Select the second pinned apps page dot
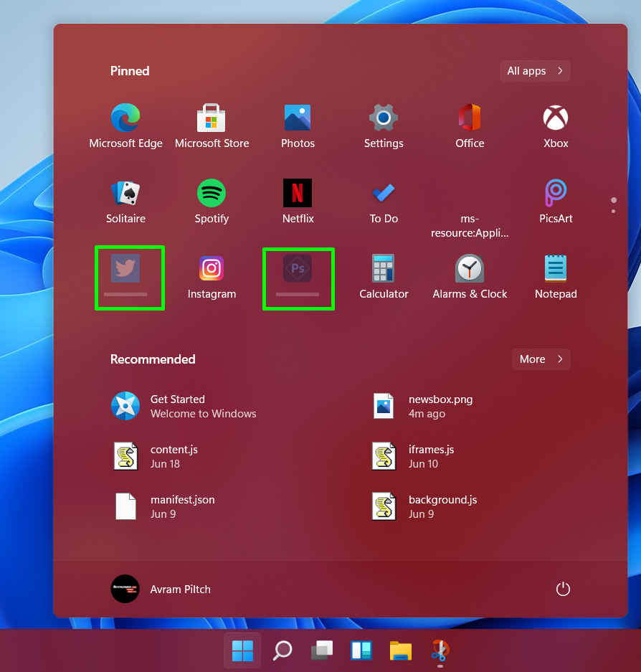Image resolution: width=641 pixels, height=672 pixels. tap(614, 212)
